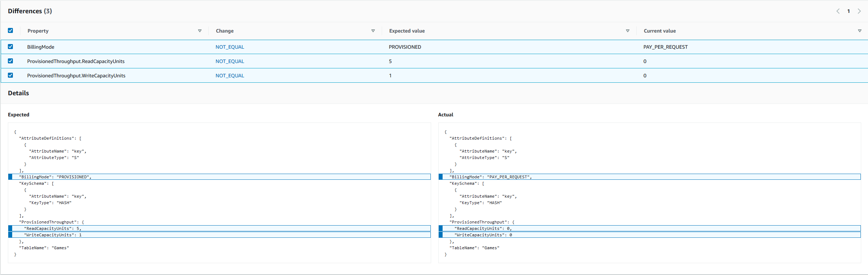
Task: Select page number 1 in pagination
Action: [x=848, y=11]
